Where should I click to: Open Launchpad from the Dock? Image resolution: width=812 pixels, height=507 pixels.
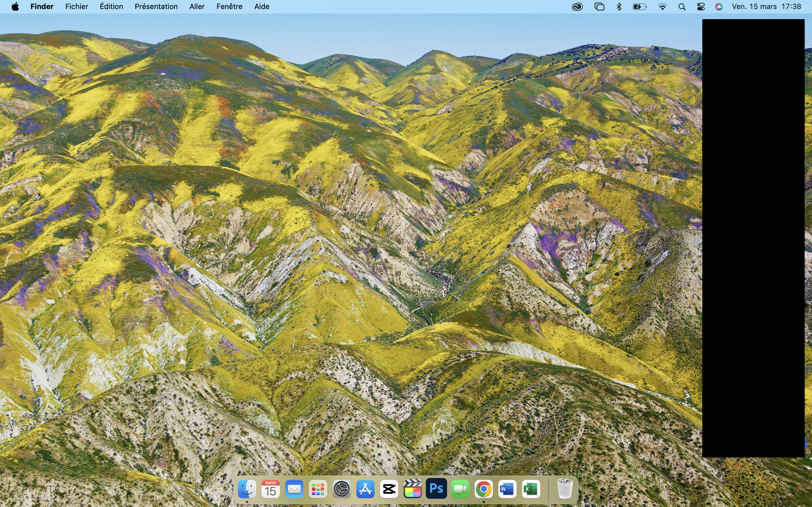point(318,489)
